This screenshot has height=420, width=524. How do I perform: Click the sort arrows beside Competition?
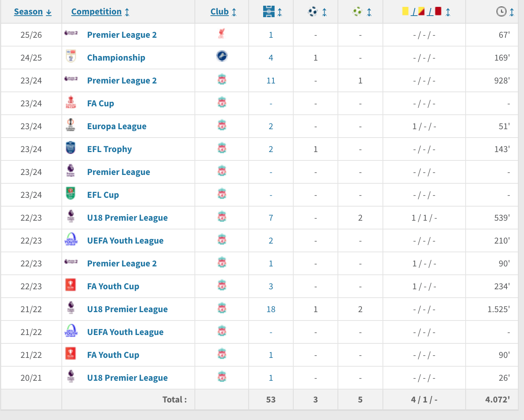pos(127,12)
